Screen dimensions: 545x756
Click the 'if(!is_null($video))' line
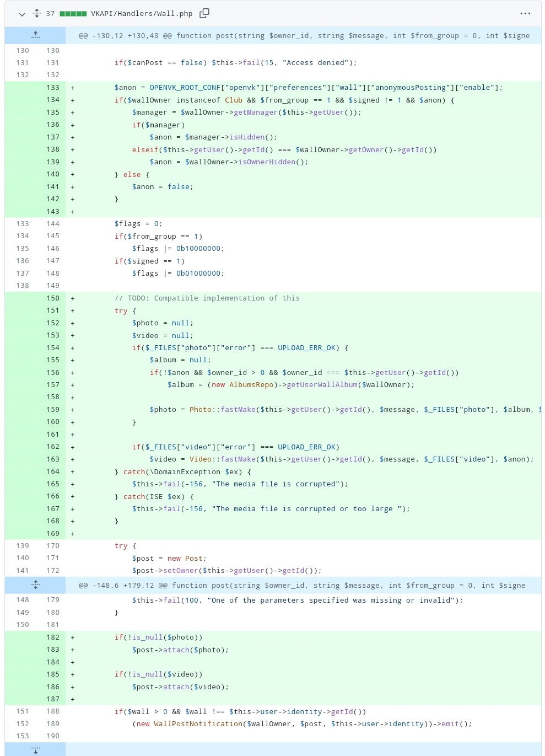pos(158,674)
